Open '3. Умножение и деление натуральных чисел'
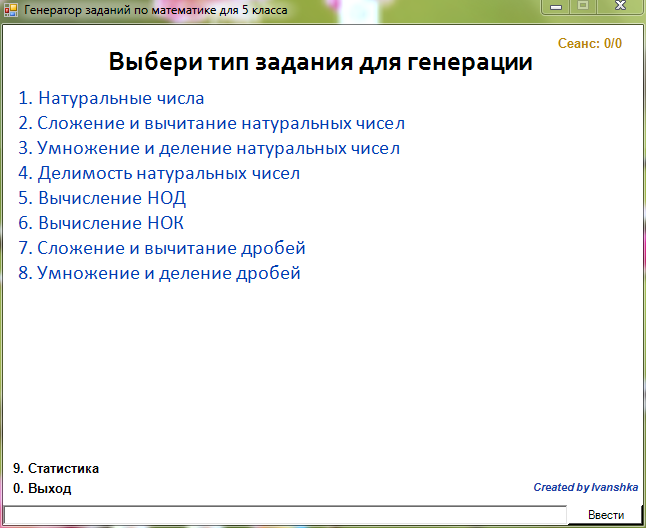 pyautogui.click(x=209, y=148)
